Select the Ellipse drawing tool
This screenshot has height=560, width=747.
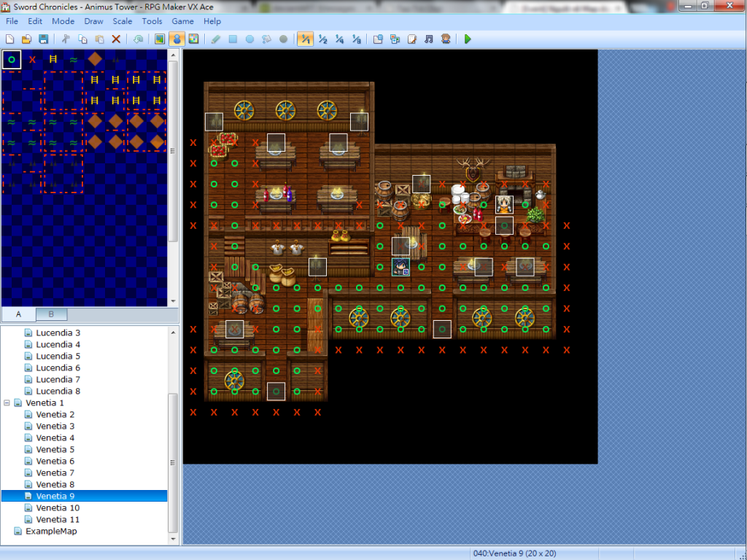click(x=249, y=39)
